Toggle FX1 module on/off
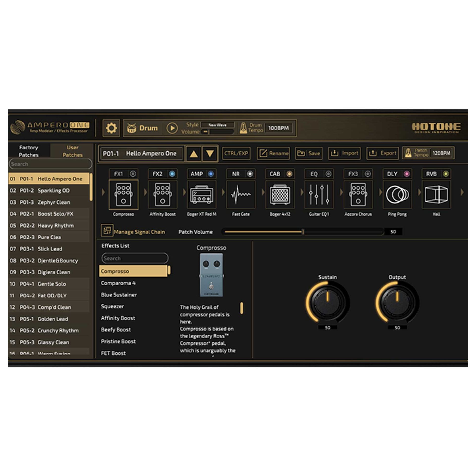Image resolution: width=476 pixels, height=476 pixels. tap(133, 174)
